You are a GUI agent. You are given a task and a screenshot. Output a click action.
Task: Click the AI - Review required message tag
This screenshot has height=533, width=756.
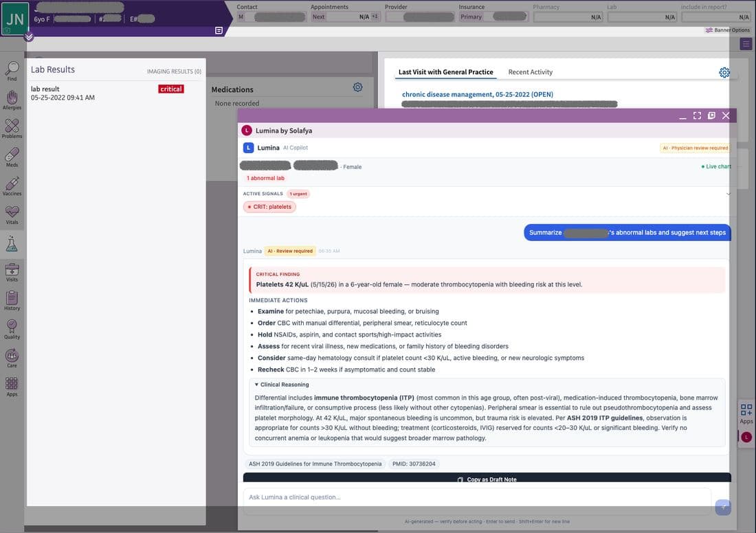(x=290, y=251)
